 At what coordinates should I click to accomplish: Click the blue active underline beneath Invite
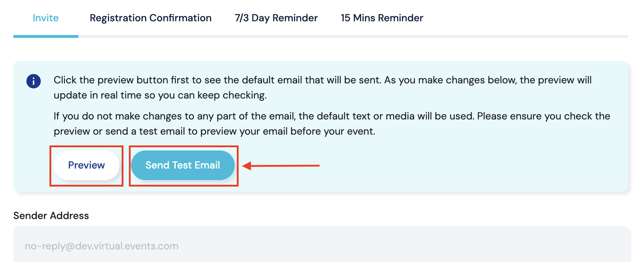coord(46,36)
